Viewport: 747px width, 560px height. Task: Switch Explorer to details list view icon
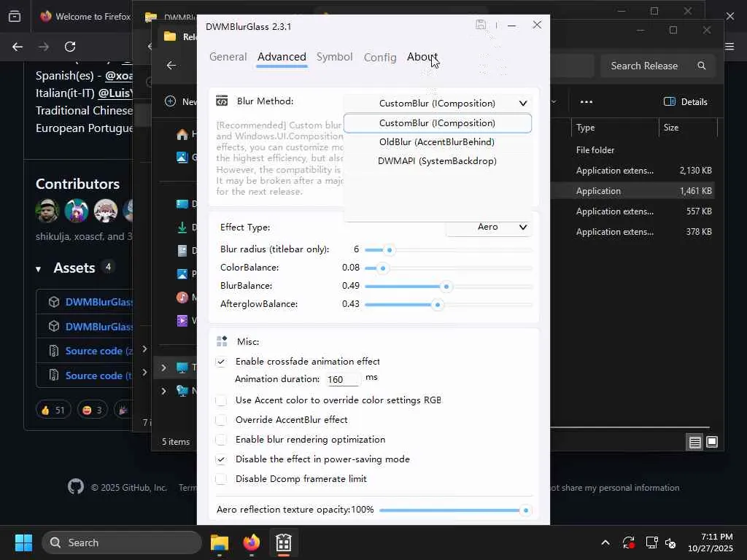click(695, 443)
